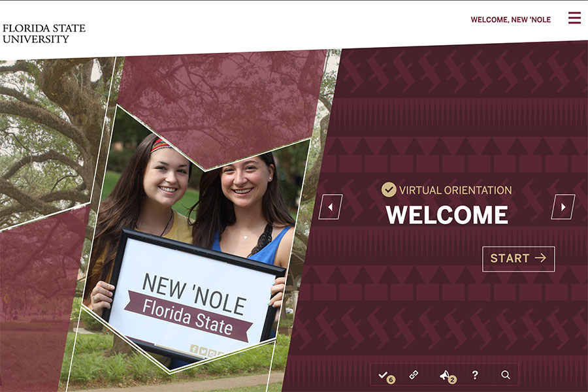The image size is (588, 392).
Task: Advance to next slide with right arrow
Action: click(x=563, y=206)
